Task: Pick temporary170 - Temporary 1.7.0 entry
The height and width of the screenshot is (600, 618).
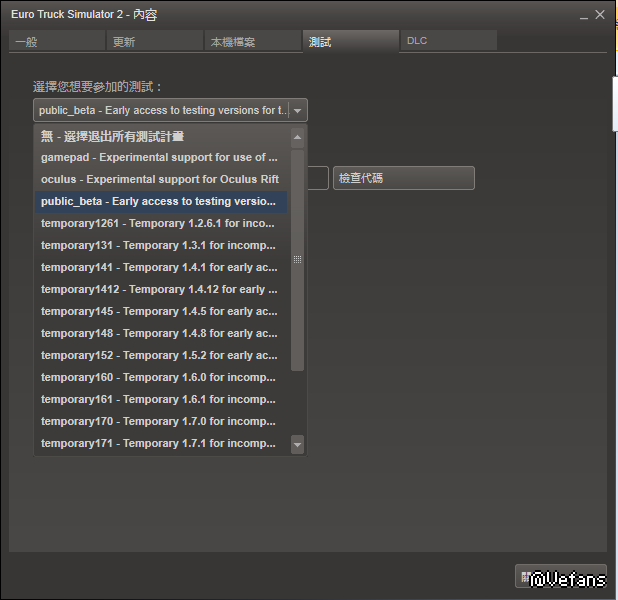Action: click(161, 422)
